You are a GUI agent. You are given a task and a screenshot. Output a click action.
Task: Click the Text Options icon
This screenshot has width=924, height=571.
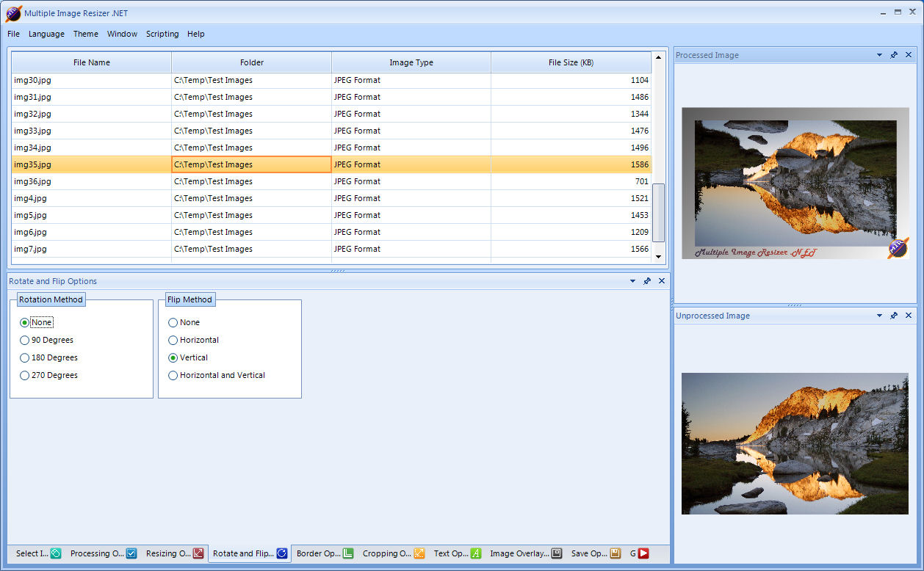point(476,553)
